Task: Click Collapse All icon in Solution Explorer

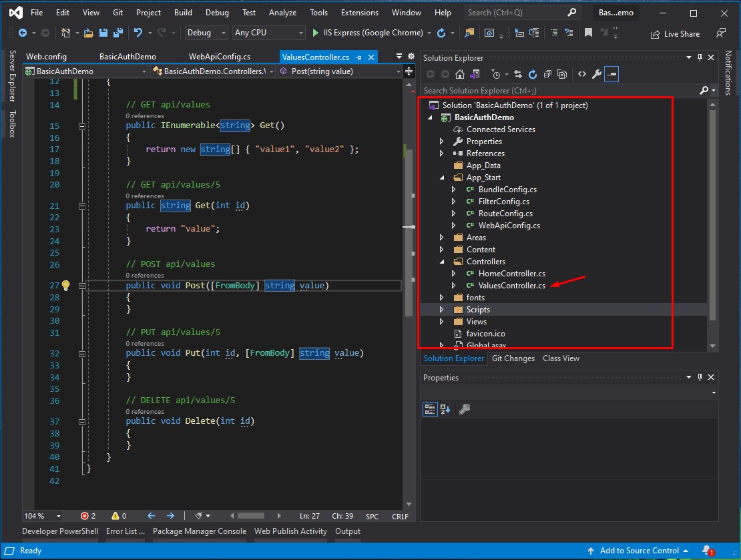Action: [x=547, y=74]
